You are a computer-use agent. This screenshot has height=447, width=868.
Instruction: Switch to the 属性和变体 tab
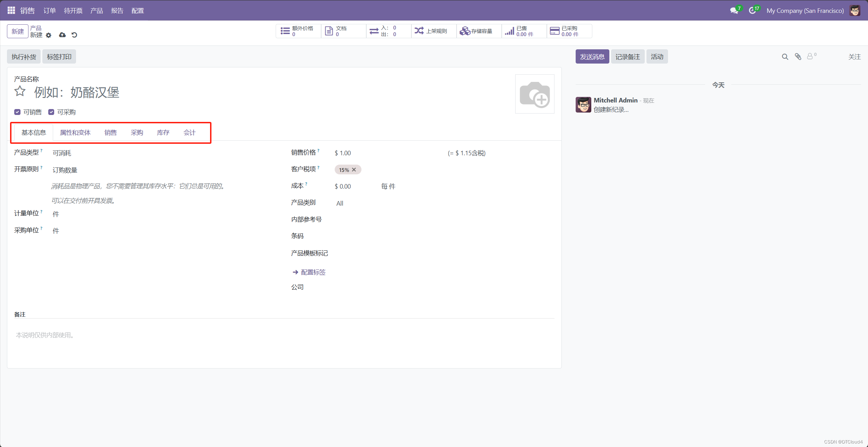click(75, 132)
